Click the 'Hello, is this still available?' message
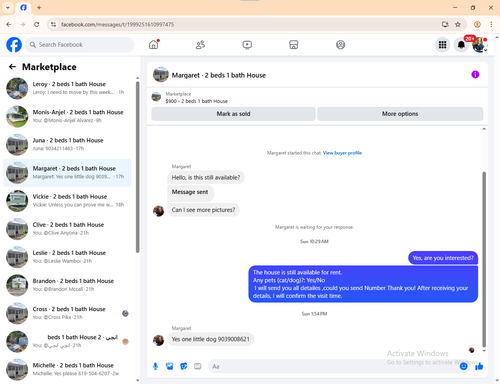This screenshot has height=384, width=500. click(x=206, y=178)
